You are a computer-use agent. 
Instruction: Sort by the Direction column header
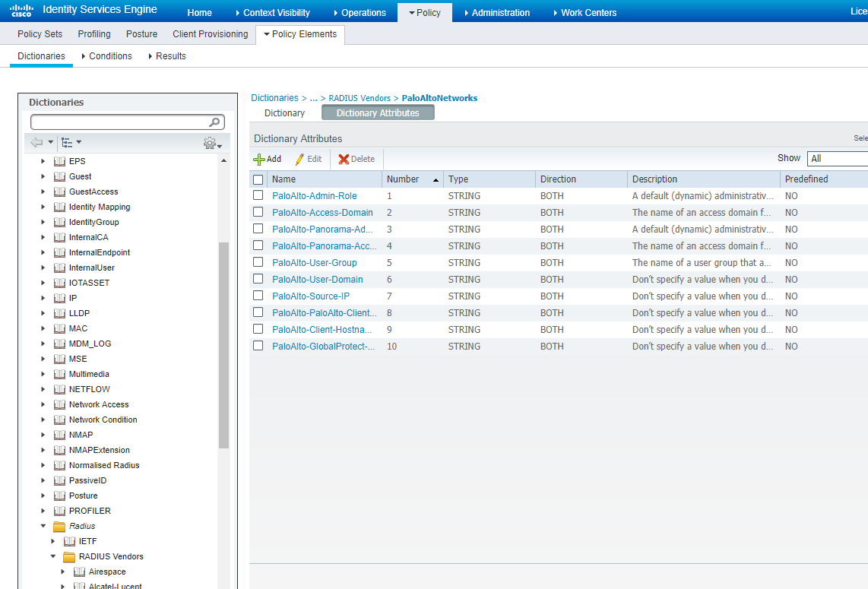click(558, 179)
